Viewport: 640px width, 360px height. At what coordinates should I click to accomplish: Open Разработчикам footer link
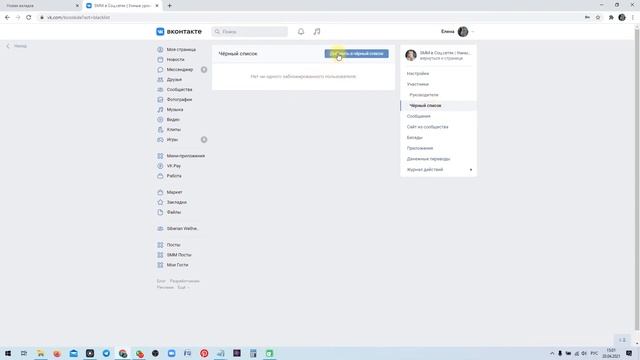pyautogui.click(x=184, y=281)
